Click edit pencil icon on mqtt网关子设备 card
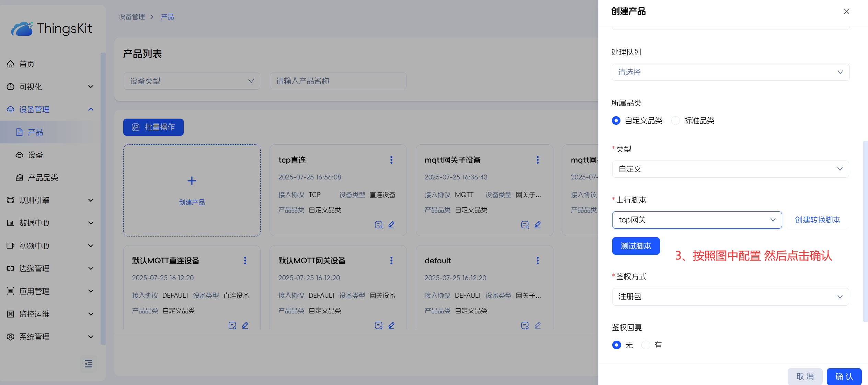Image resolution: width=868 pixels, height=385 pixels. tap(538, 225)
